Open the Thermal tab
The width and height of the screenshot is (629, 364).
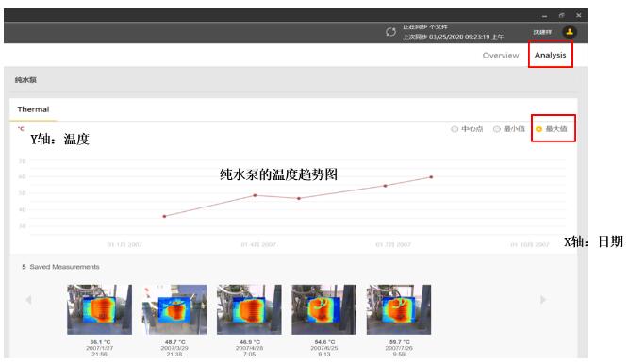33,109
